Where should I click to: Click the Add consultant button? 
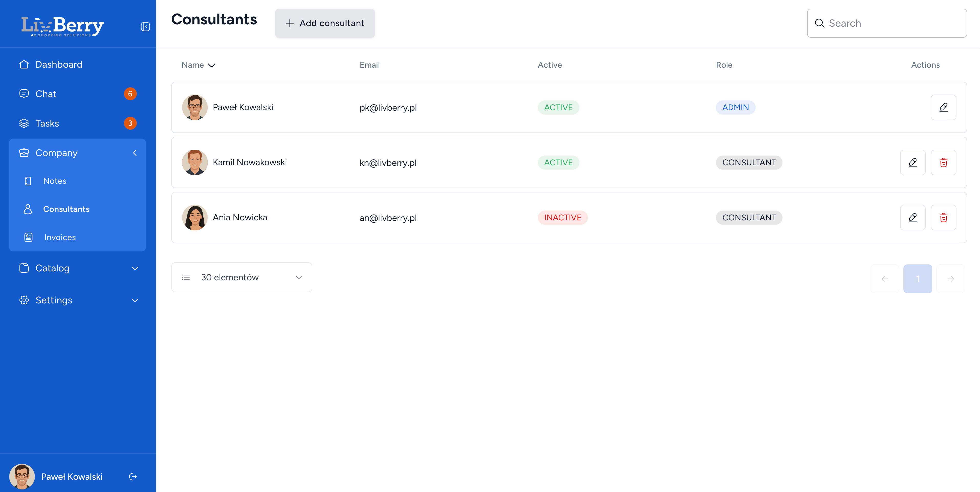325,23
